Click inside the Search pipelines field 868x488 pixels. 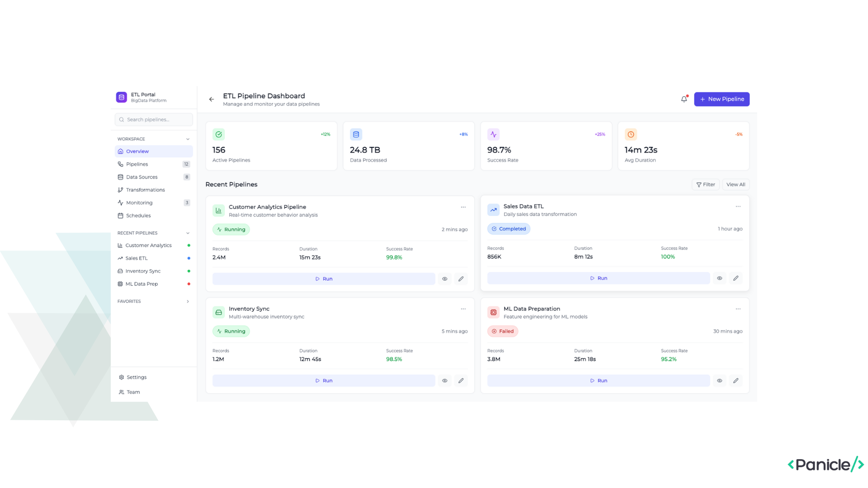point(153,119)
